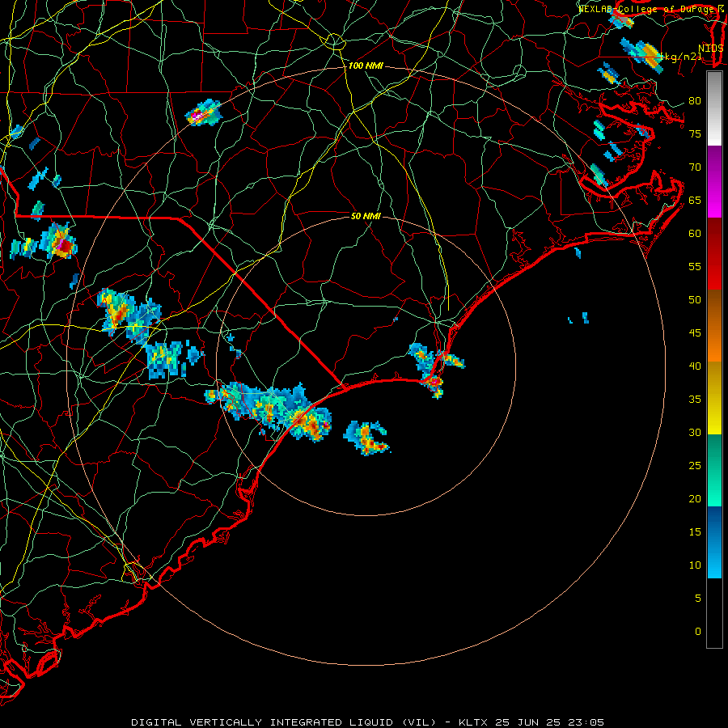Click the 70 value on the VIL scale
728x728 pixels.
pos(695,167)
